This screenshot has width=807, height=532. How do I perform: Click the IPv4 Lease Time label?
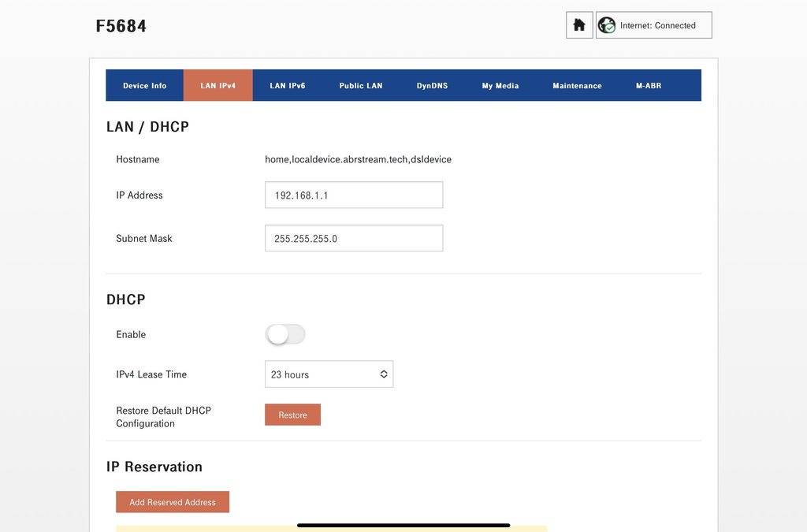[151, 374]
